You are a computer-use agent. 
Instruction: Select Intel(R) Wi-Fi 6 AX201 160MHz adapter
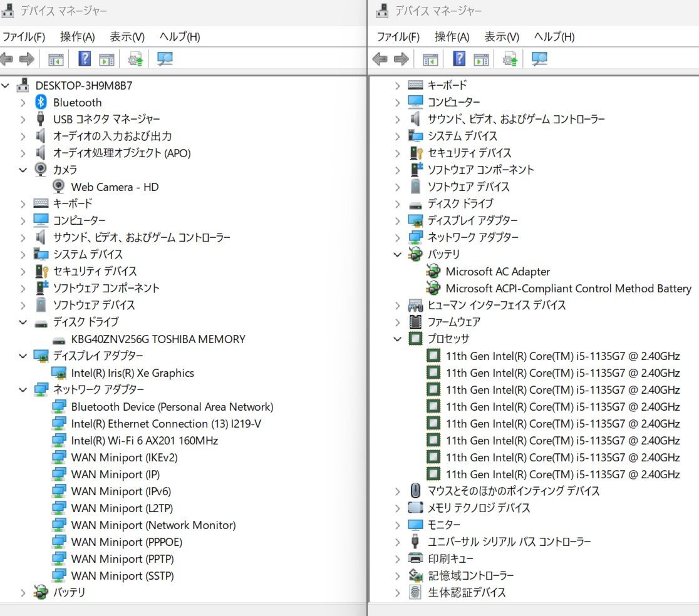pyautogui.click(x=144, y=440)
